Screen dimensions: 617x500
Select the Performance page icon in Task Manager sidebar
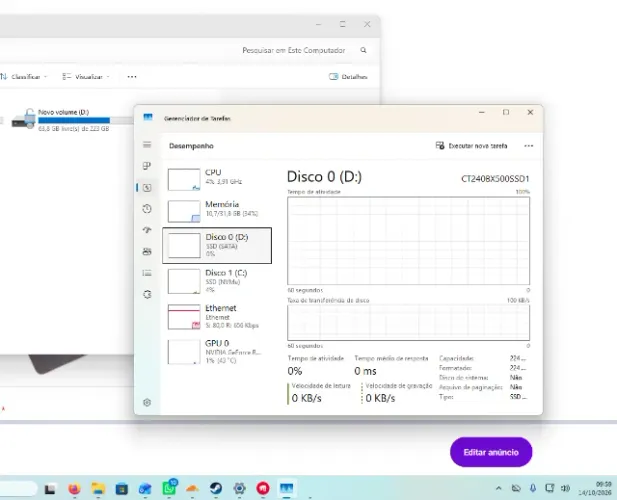(x=147, y=188)
